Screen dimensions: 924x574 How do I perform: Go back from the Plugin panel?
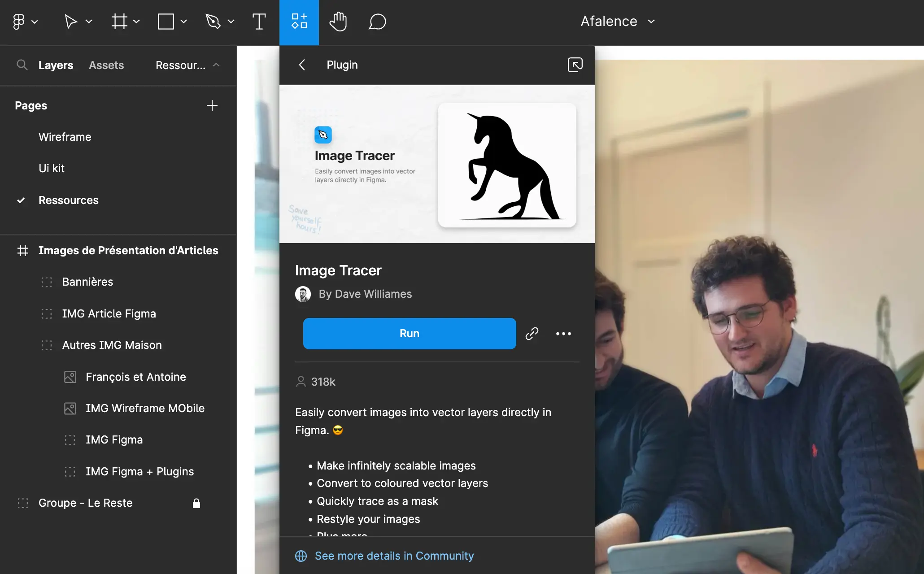pos(302,65)
